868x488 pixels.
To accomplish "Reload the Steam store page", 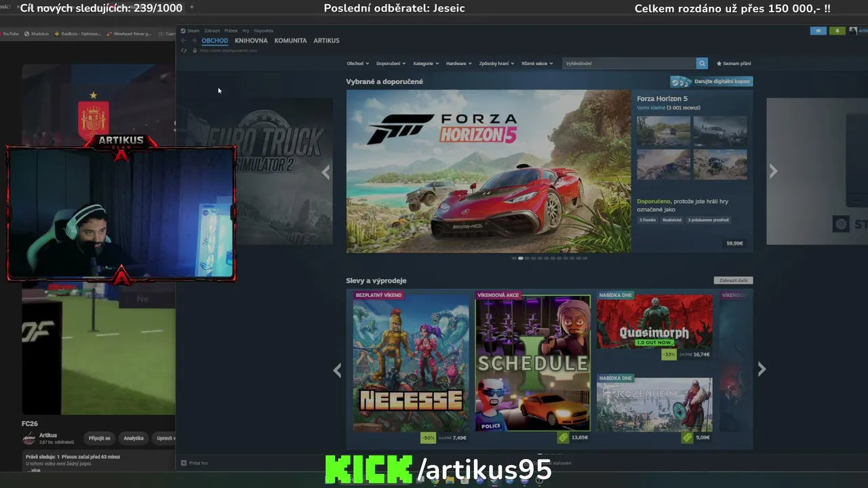I will click(x=184, y=50).
